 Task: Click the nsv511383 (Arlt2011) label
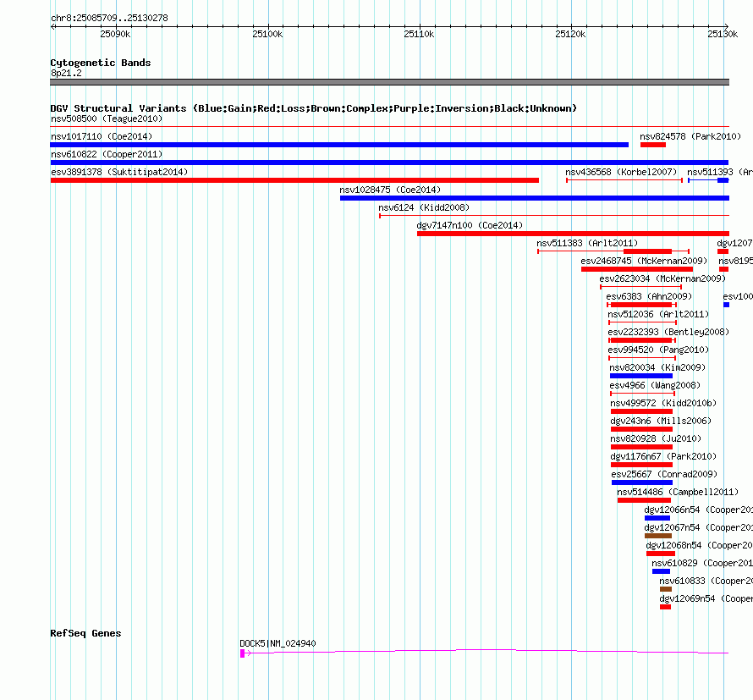[x=587, y=243]
